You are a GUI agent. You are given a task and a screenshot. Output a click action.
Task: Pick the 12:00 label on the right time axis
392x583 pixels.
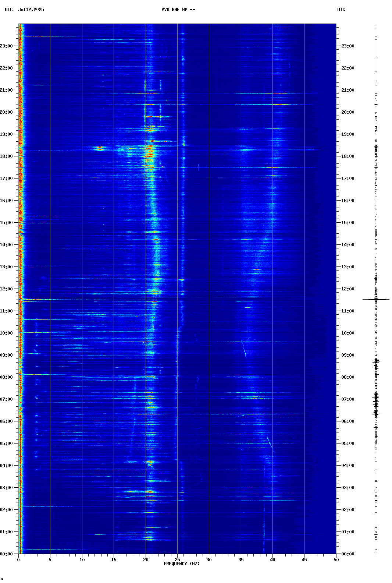pos(348,289)
